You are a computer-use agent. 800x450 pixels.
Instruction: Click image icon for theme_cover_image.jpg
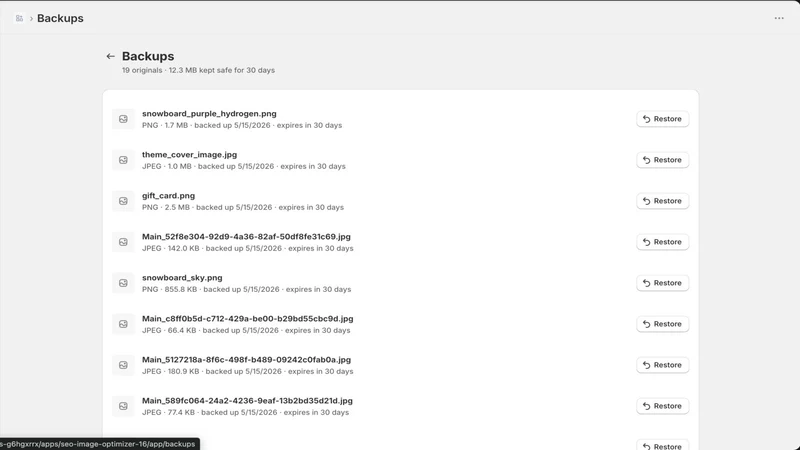coord(123,160)
